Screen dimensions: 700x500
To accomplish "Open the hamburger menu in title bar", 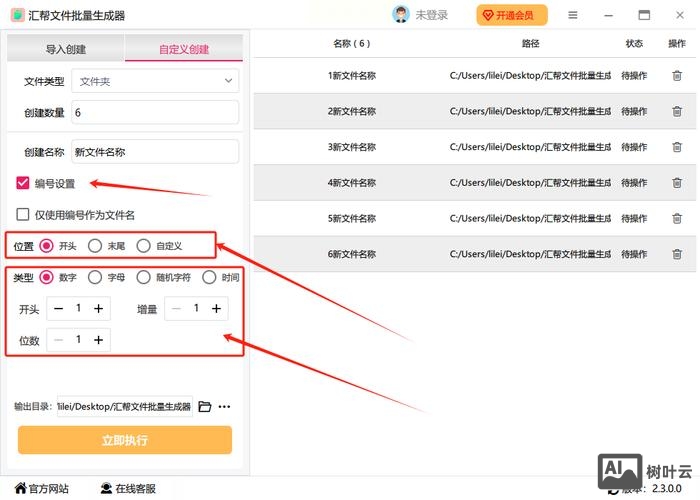I will (x=572, y=15).
